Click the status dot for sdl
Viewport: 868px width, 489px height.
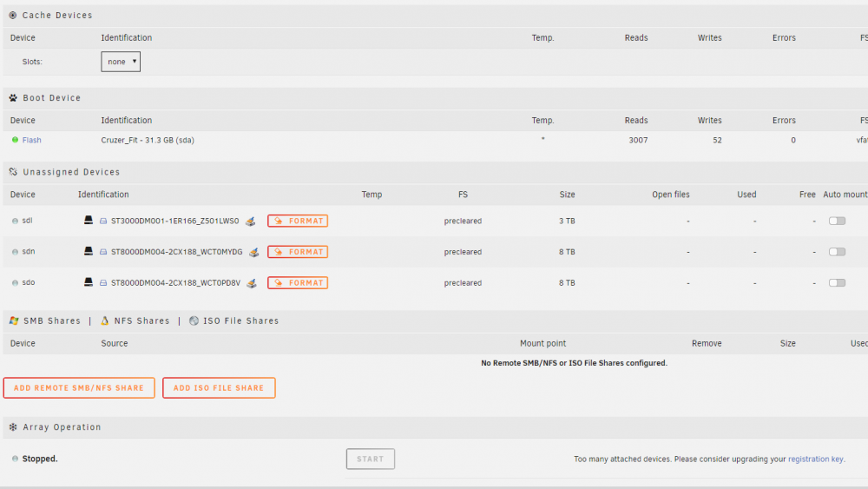click(15, 221)
